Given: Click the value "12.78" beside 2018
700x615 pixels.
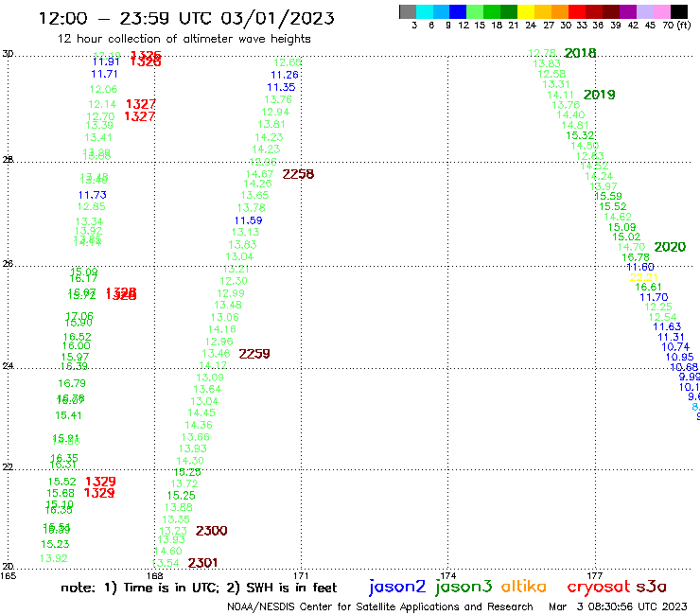Looking at the screenshot, I should pyautogui.click(x=542, y=54).
